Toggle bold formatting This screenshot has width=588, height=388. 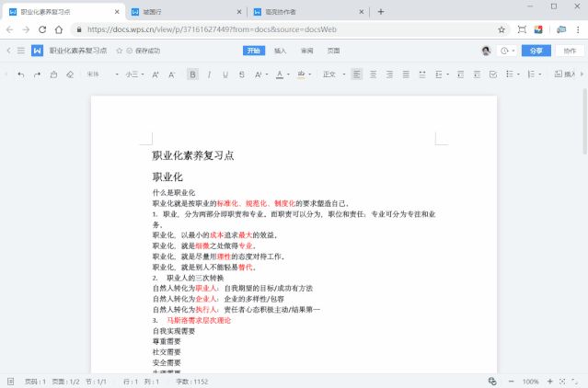click(x=192, y=74)
